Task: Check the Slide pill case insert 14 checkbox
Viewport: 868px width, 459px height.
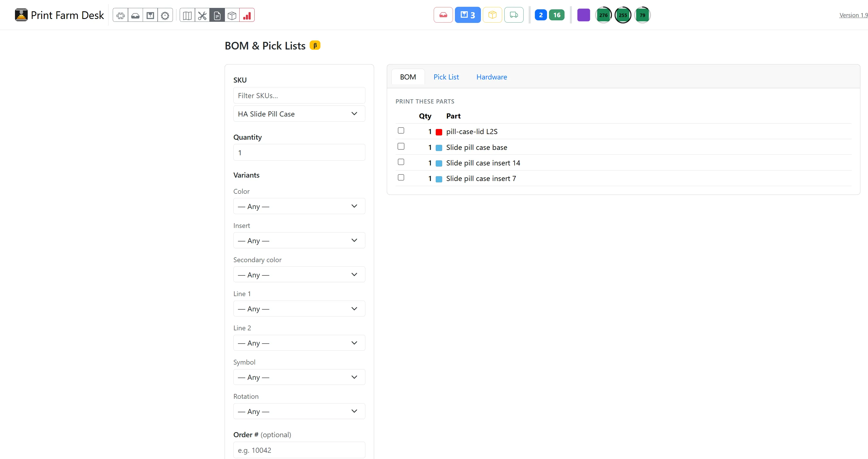Action: click(x=401, y=162)
